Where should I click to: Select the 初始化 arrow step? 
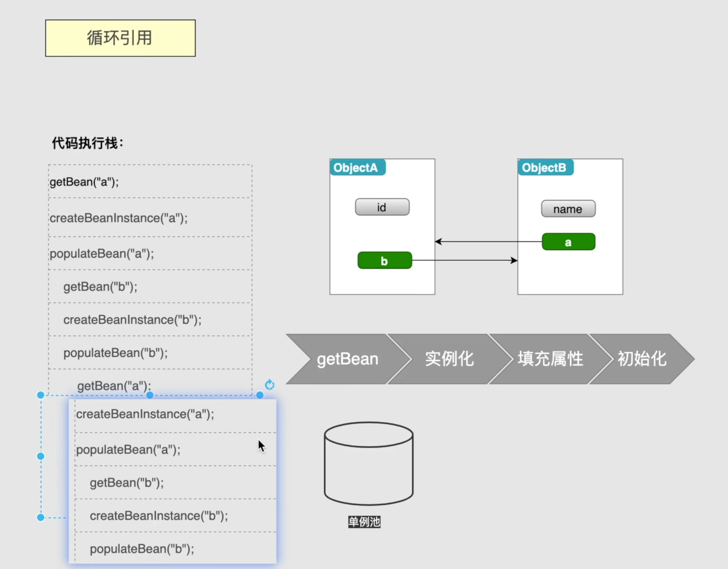(x=642, y=359)
